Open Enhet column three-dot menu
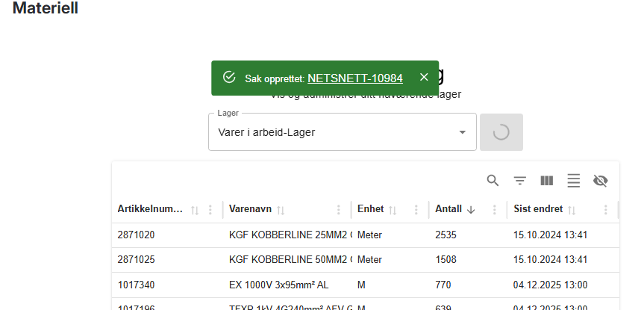This screenshot has width=644, height=310. pos(416,210)
